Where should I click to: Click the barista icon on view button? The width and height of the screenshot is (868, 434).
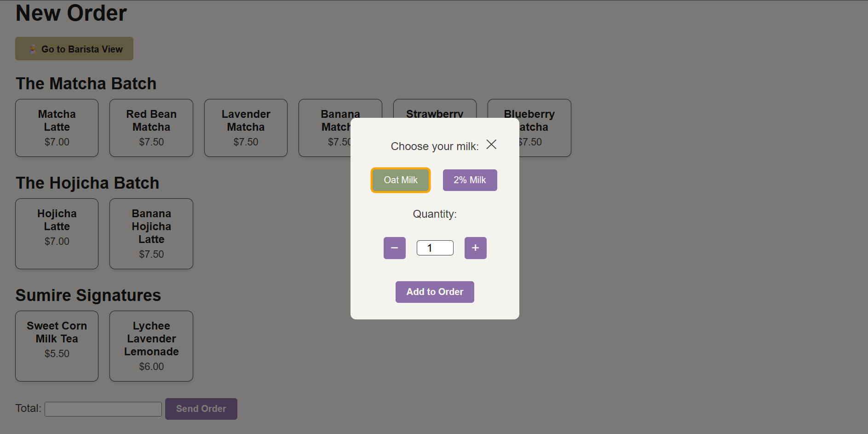click(x=32, y=49)
